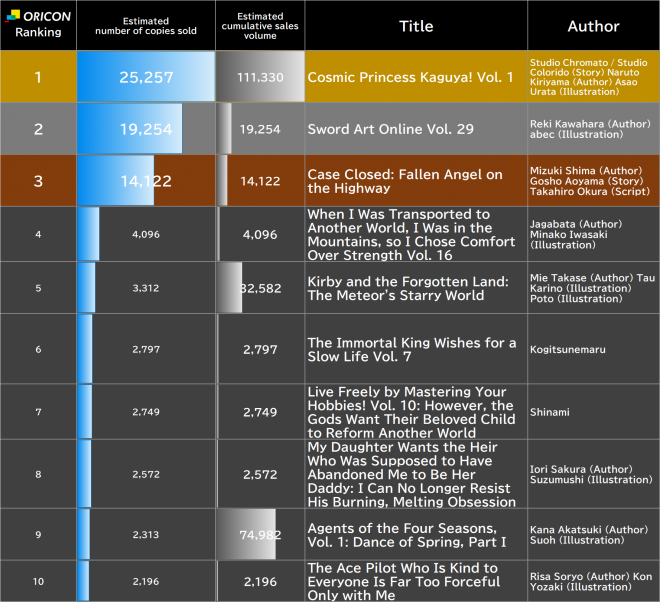Click Studio Chromato author cell
The width and height of the screenshot is (660, 602).
click(593, 77)
